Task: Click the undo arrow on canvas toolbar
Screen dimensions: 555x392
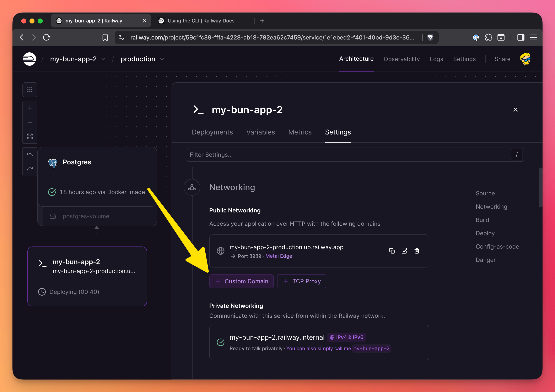Action: click(30, 154)
